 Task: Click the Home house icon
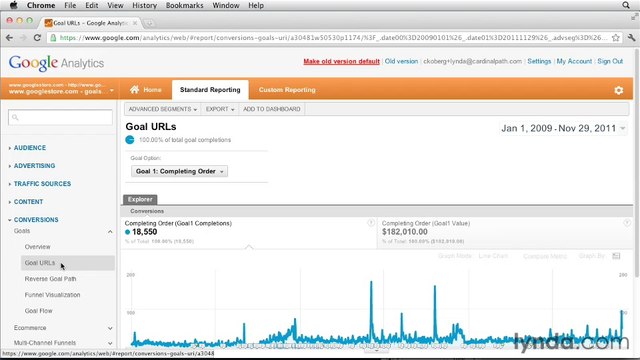coord(134,89)
